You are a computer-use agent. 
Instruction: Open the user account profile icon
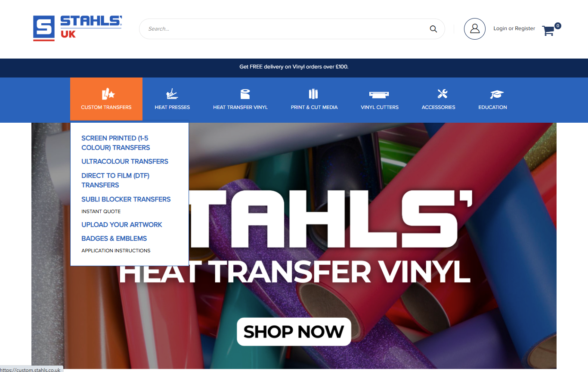coord(475,29)
